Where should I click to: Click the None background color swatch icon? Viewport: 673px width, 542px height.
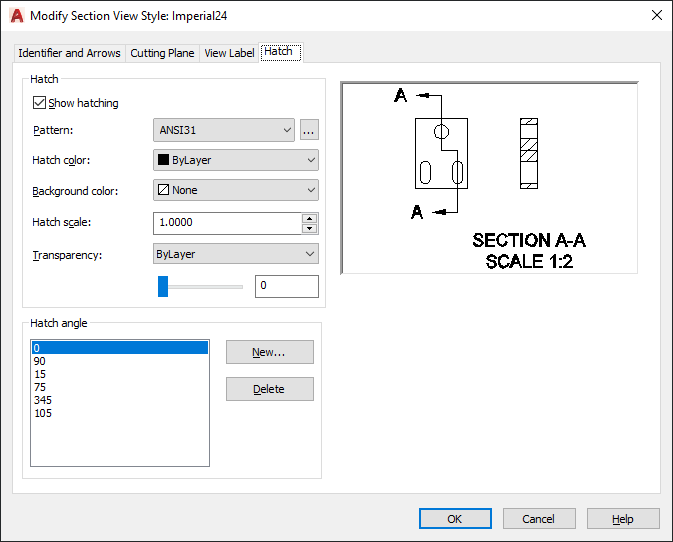coord(163,190)
